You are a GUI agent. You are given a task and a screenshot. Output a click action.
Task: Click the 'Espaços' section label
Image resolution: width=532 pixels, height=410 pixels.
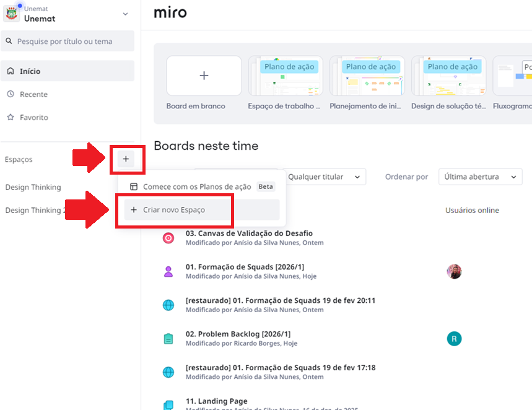(19, 159)
